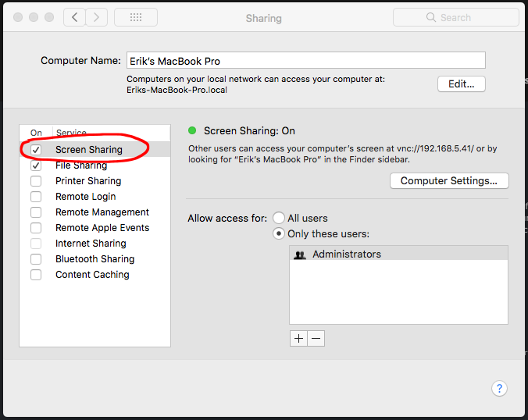Select the Remote Management service label
Viewport: 528px width, 420px height.
[102, 212]
